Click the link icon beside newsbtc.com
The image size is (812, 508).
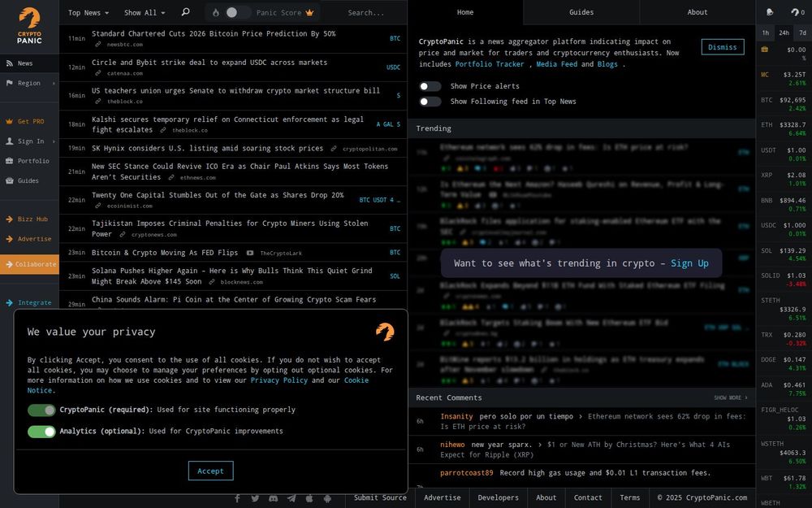pos(98,45)
